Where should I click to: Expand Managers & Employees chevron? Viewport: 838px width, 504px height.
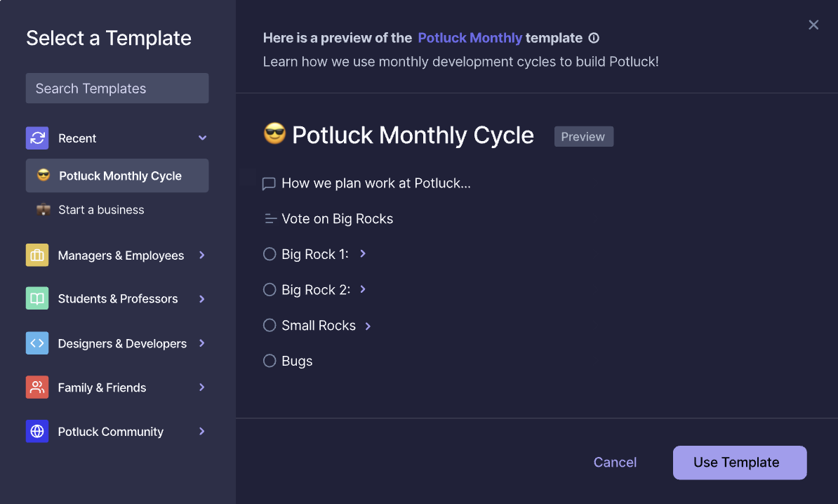pyautogui.click(x=202, y=255)
